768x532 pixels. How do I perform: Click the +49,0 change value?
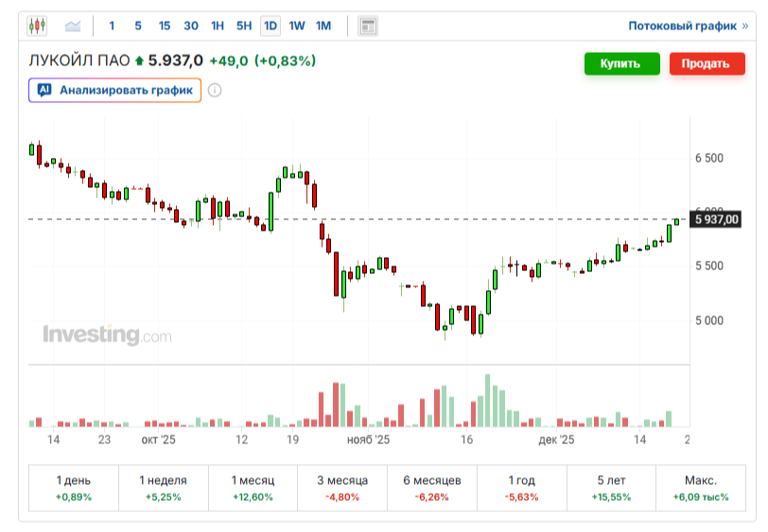pos(229,60)
